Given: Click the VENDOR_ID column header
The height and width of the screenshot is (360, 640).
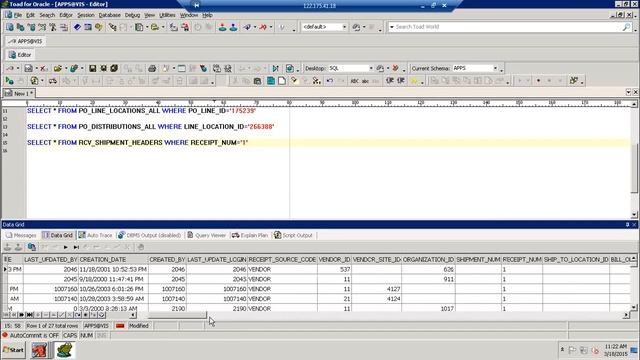Looking at the screenshot, I should pos(334,260).
